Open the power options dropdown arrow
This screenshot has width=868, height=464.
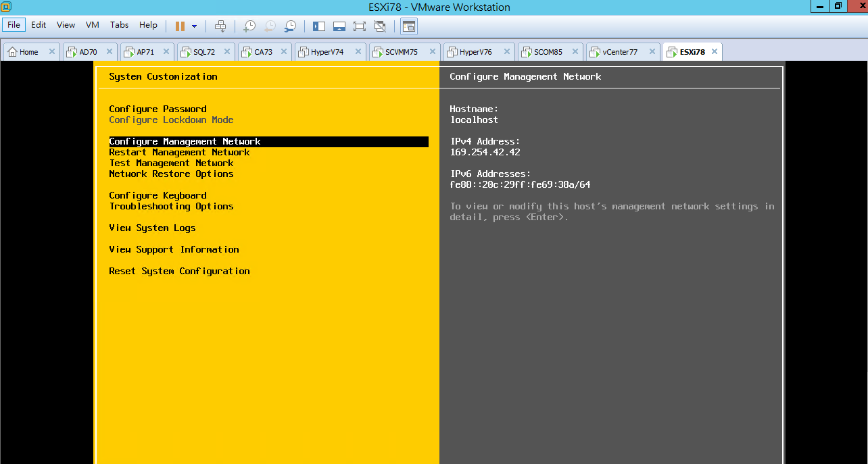tap(195, 26)
